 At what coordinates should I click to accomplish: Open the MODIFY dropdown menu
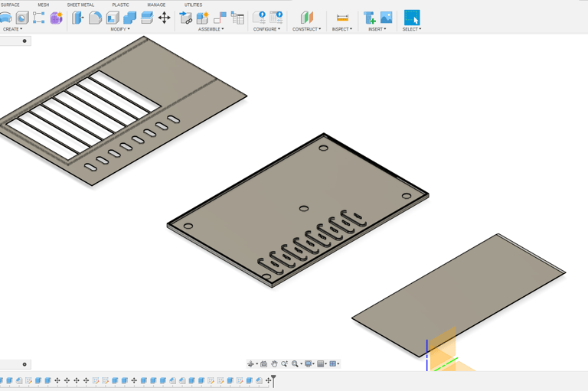(120, 29)
